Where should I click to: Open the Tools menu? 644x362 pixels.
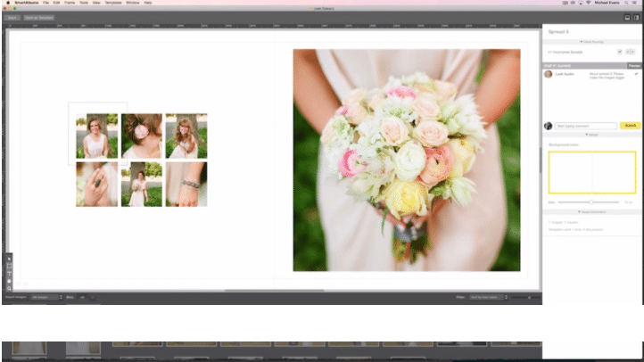(x=83, y=3)
